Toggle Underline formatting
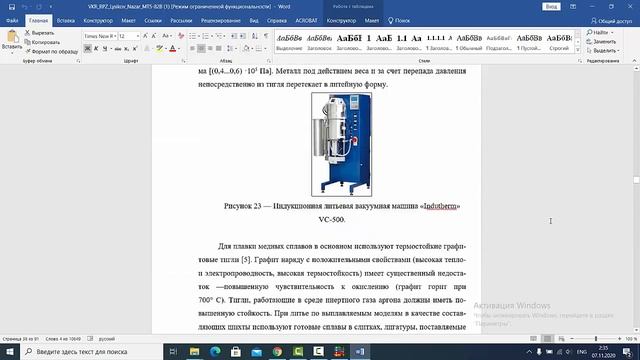Image resolution: width=640 pixels, height=360 pixels. [105, 49]
